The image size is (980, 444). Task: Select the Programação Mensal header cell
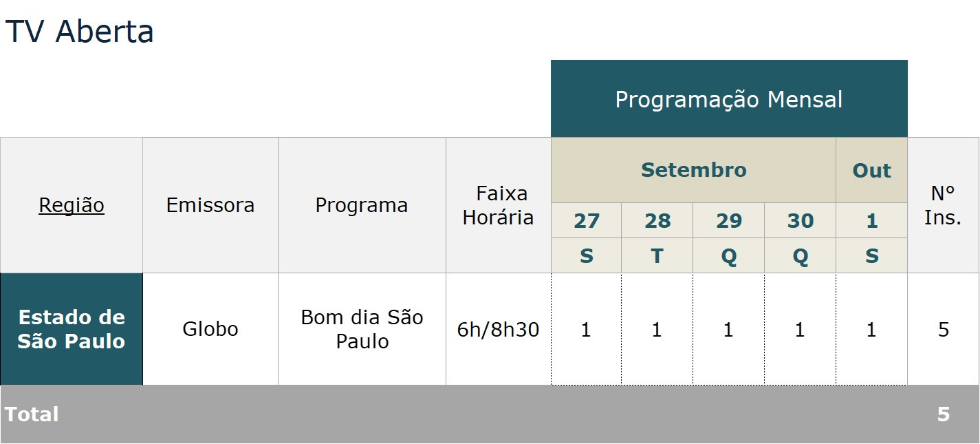pyautogui.click(x=729, y=98)
